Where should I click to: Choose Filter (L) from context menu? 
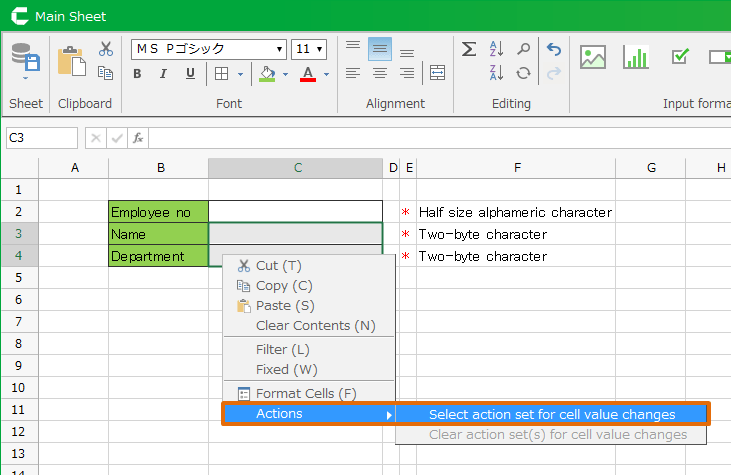pos(309,350)
